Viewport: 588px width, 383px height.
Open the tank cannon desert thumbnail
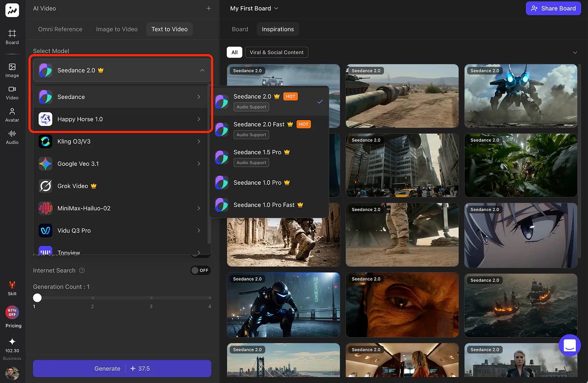[x=402, y=96]
